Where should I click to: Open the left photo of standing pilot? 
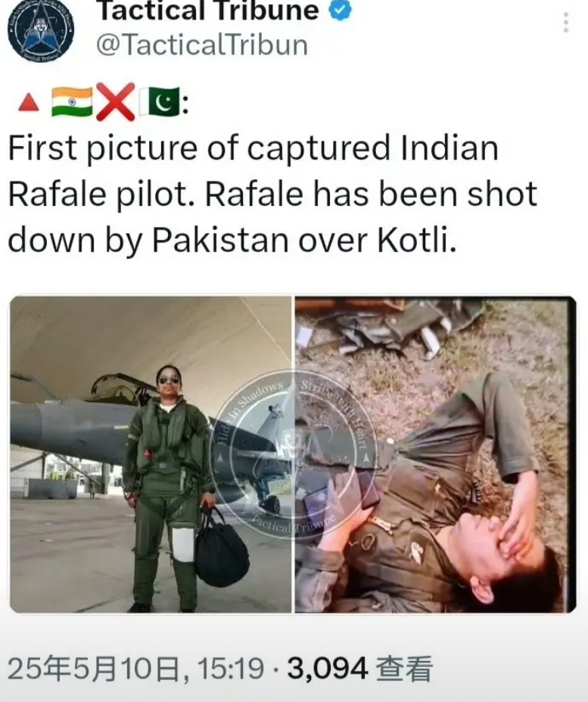click(151, 454)
